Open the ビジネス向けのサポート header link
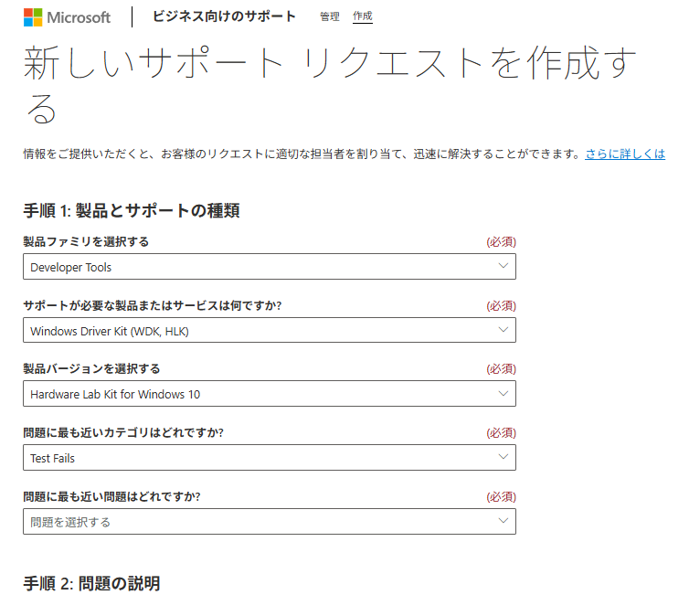689x616 pixels. point(224,16)
